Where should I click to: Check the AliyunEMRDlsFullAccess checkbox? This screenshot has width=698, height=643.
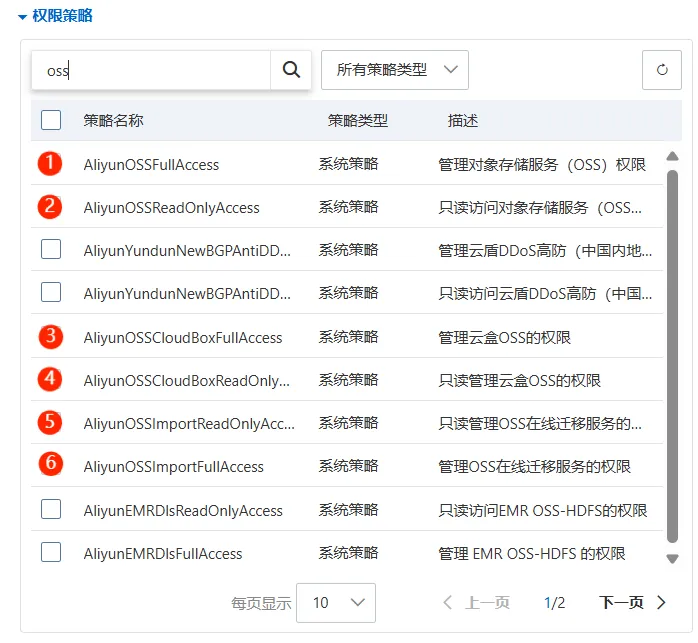click(51, 552)
